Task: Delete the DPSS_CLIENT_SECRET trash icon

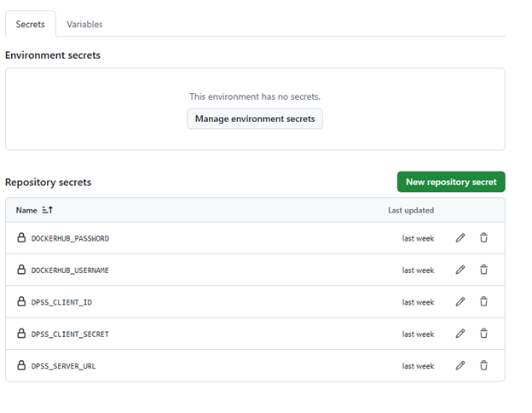Action: pyautogui.click(x=483, y=334)
